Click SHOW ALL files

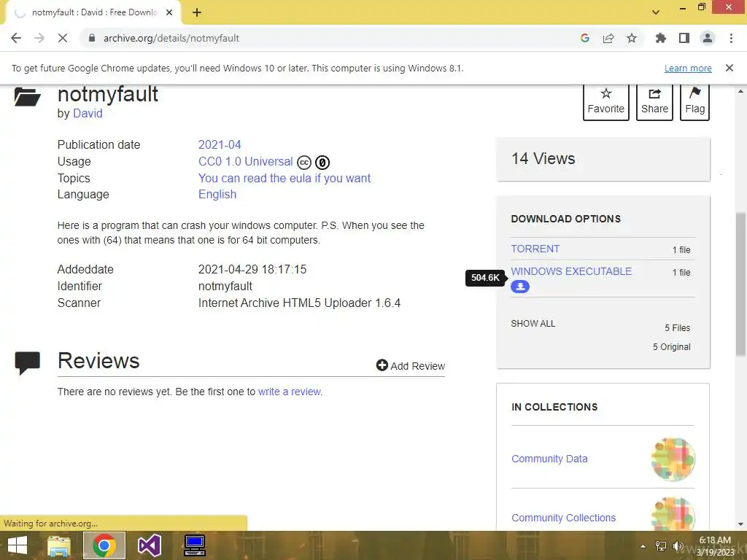tap(533, 323)
